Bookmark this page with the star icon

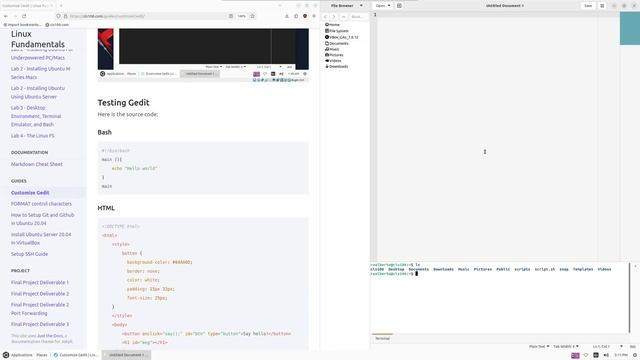point(252,16)
